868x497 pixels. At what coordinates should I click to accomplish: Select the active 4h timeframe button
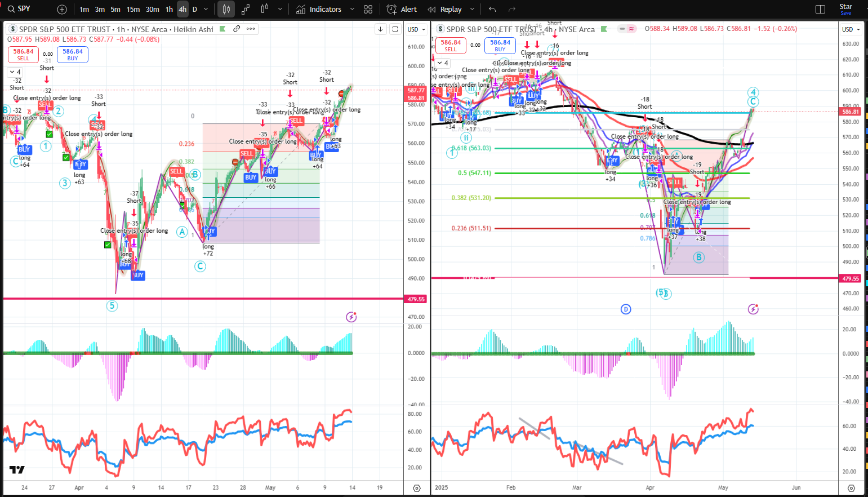[x=182, y=10]
